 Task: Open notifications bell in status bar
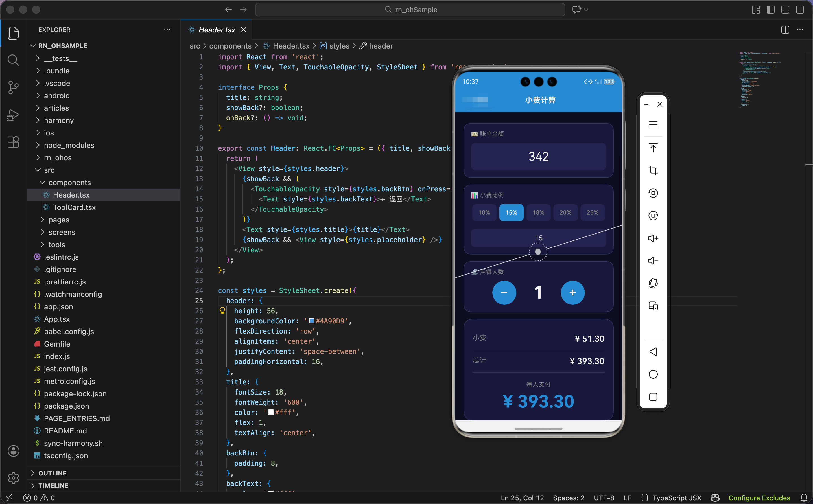coord(804,498)
